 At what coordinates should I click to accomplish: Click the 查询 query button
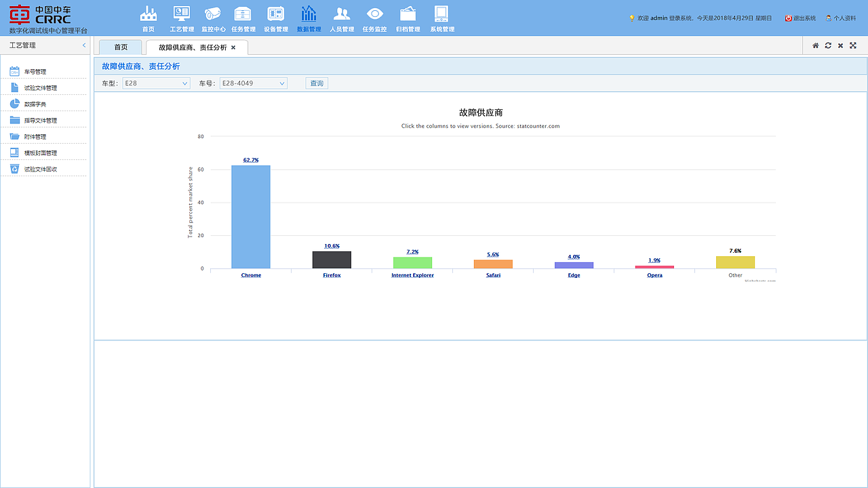pos(317,83)
